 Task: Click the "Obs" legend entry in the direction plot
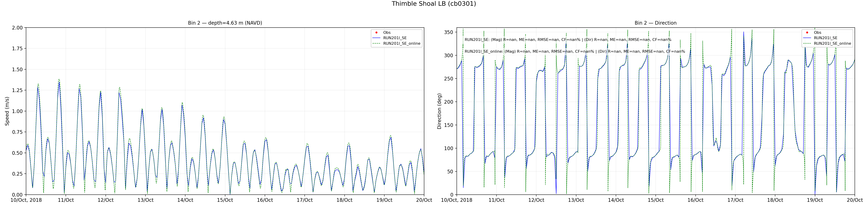click(817, 33)
